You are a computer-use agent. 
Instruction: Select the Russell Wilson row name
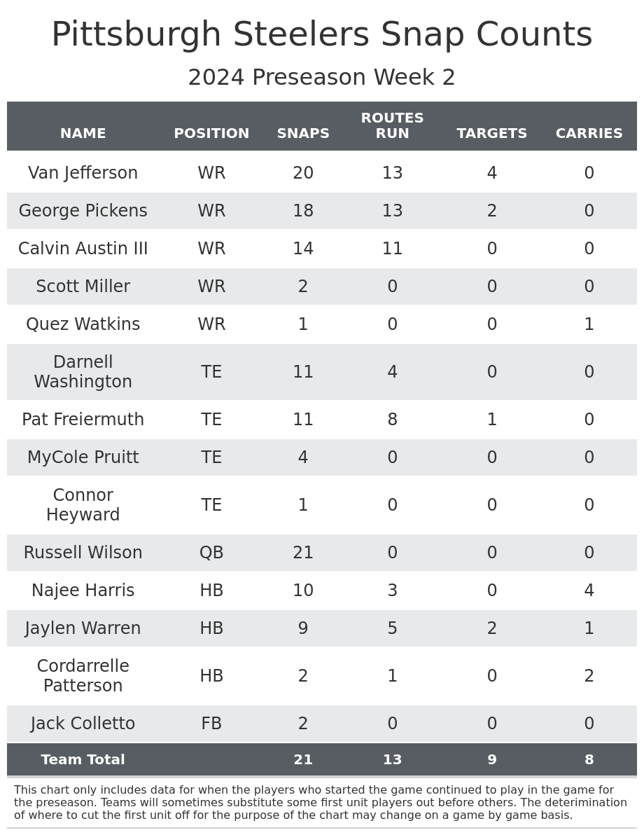(83, 553)
